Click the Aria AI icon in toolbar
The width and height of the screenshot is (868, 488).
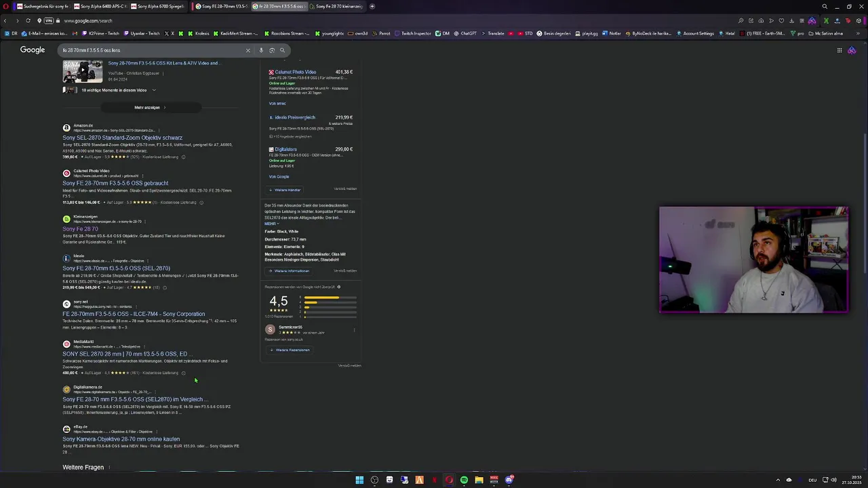point(812,20)
